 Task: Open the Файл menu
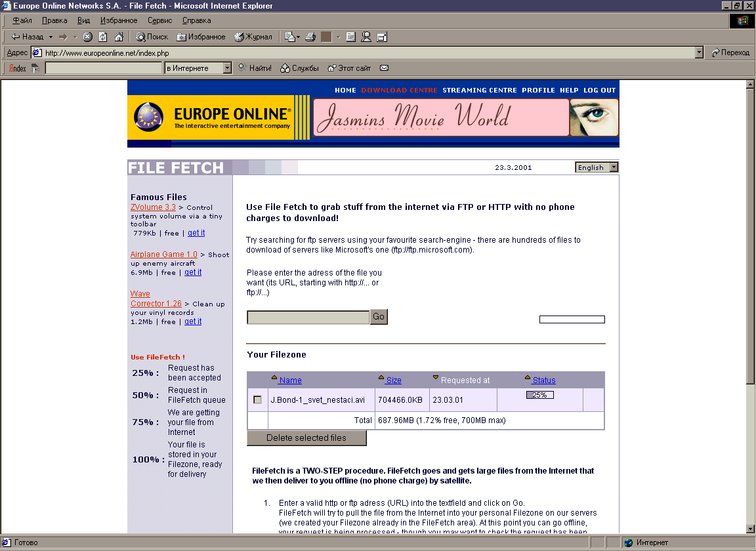(22, 20)
